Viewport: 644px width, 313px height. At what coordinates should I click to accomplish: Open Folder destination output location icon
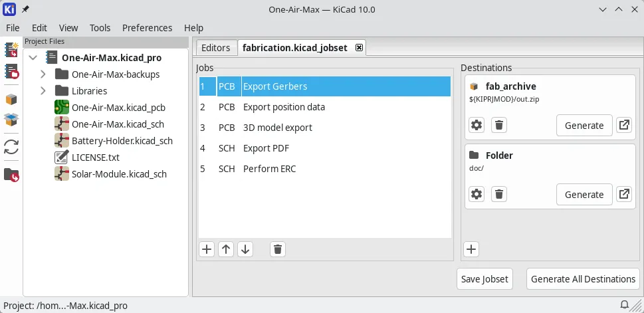[x=624, y=194]
